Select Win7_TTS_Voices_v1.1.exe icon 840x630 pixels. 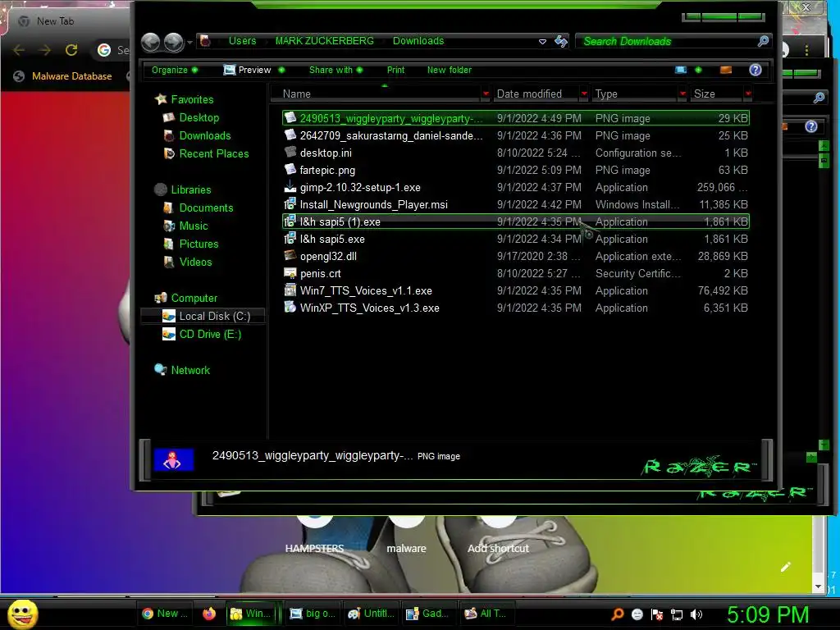point(290,290)
